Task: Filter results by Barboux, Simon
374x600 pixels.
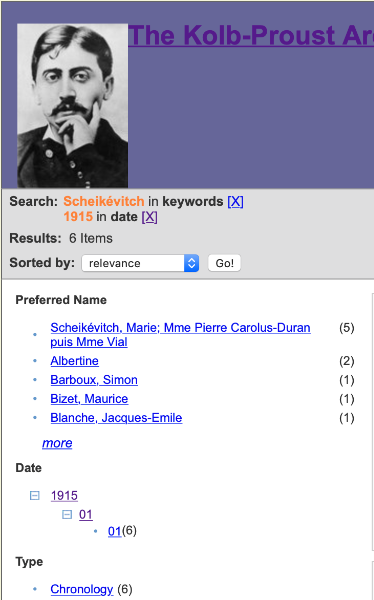Action: point(94,380)
